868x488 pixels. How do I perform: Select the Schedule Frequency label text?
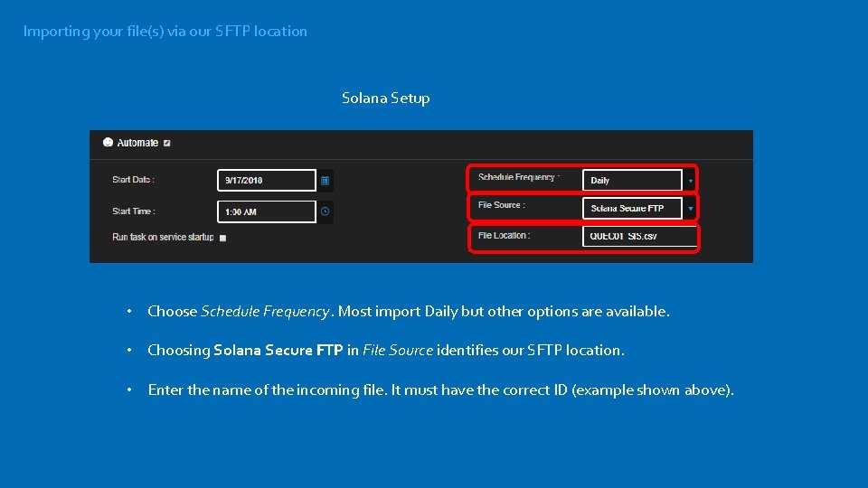518,178
